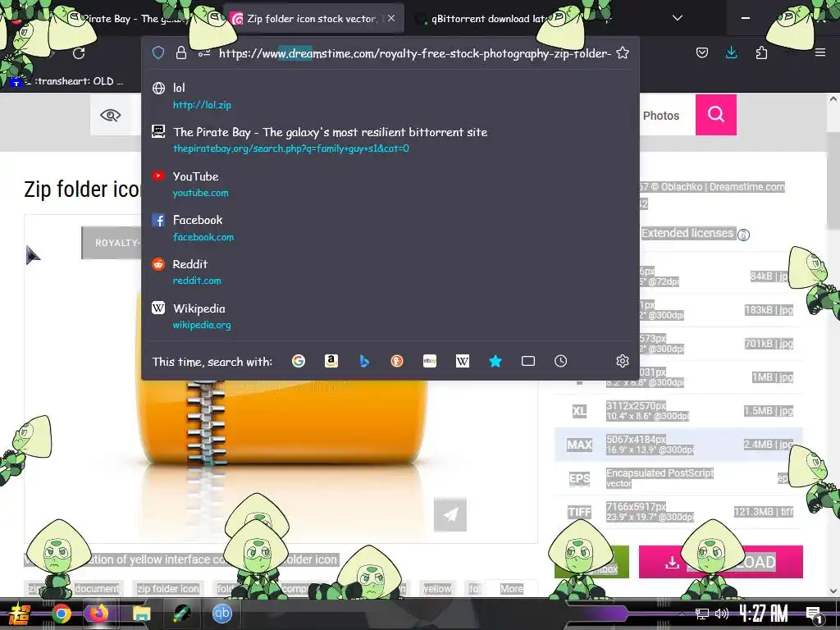The height and width of the screenshot is (630, 840).
Task: Select the Wikipedia suggestion
Action: point(390,316)
